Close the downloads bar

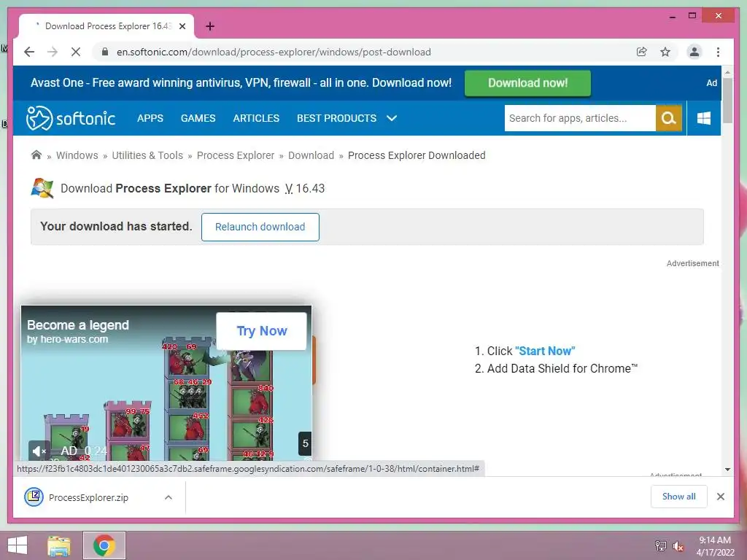tap(720, 497)
